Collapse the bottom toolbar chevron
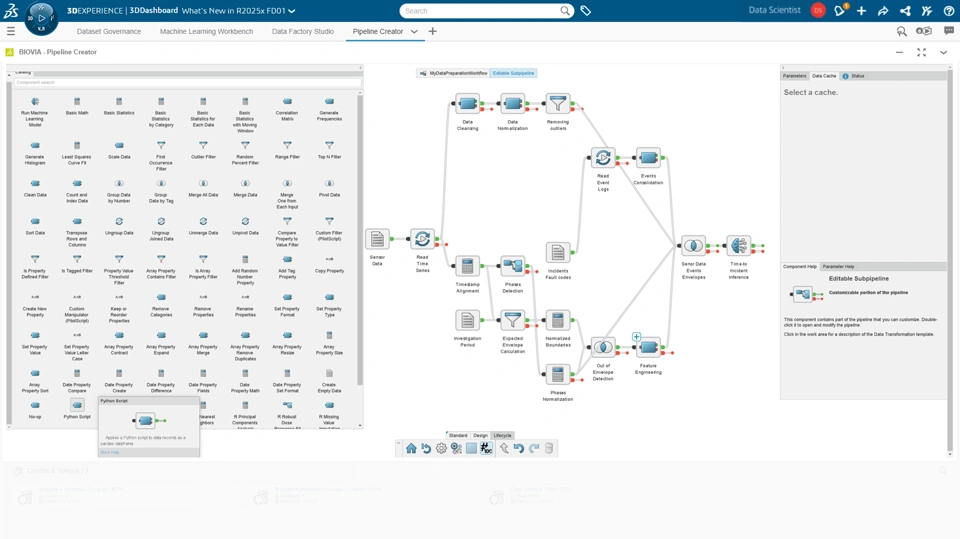Viewport: 960px width, 539px height. click(x=399, y=443)
